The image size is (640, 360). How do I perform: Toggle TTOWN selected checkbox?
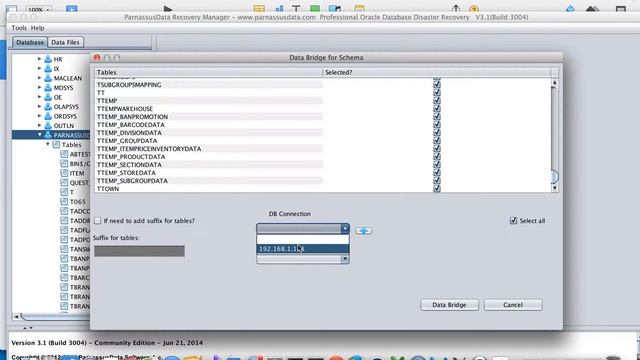[437, 189]
